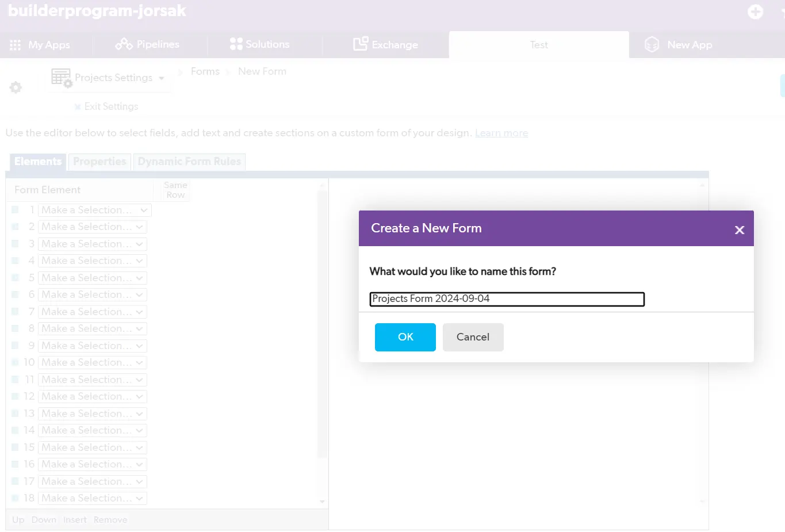Select the New App cube icon
This screenshot has width=785, height=532.
(x=651, y=44)
